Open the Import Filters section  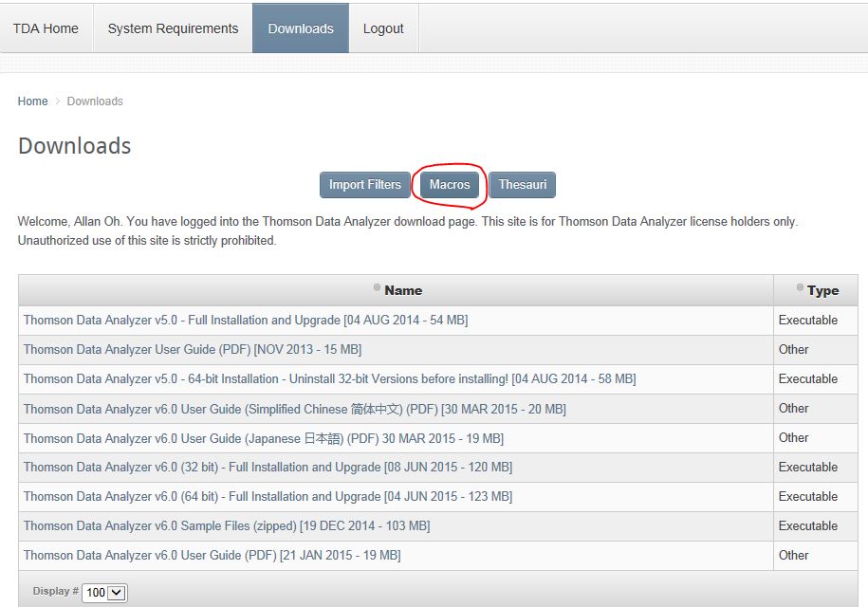coord(365,185)
